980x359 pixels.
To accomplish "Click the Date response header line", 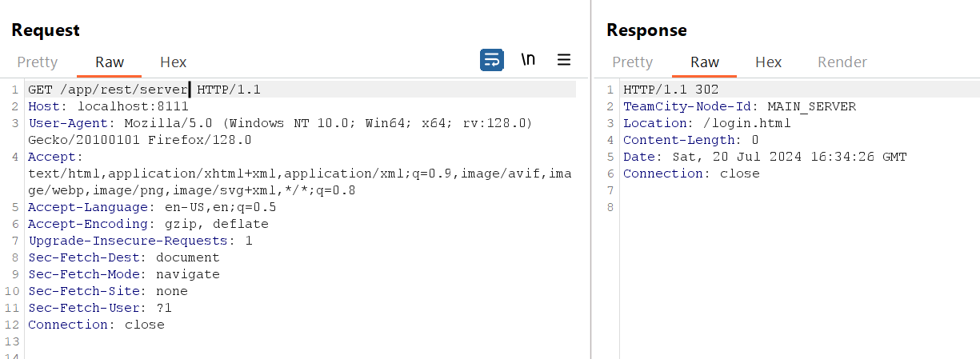I will pos(765,157).
